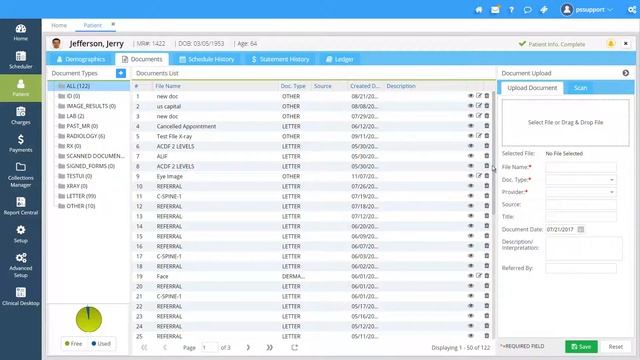Open Collections Manager
The width and height of the screenshot is (640, 360).
point(20,175)
